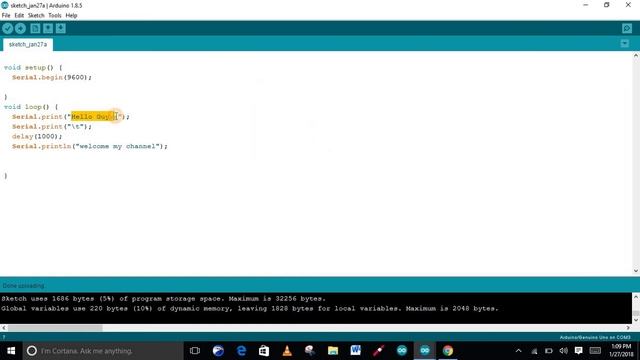Click the Arduino logo in the title bar
This screenshot has height=360, width=640.
(x=4, y=5)
